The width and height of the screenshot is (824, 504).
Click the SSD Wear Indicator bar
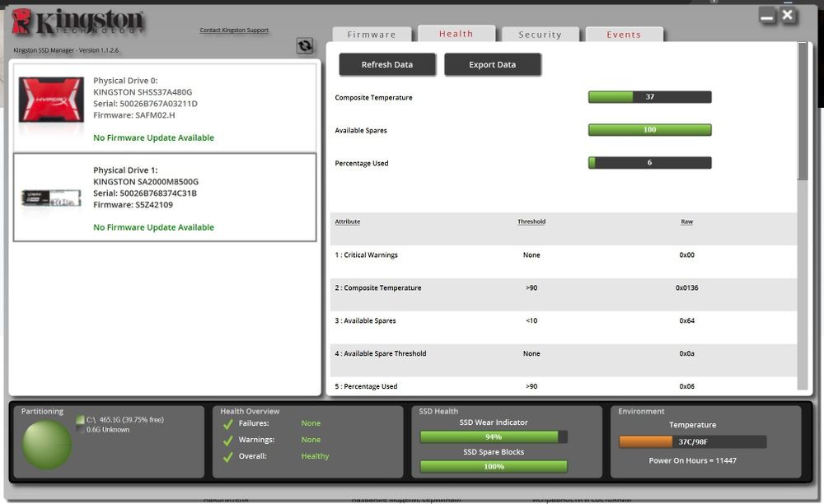[494, 436]
